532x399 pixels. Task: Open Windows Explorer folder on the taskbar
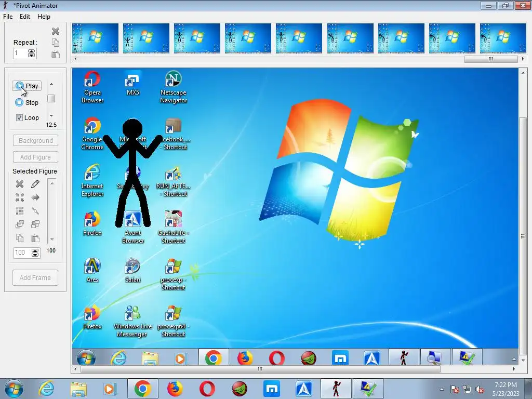point(78,389)
